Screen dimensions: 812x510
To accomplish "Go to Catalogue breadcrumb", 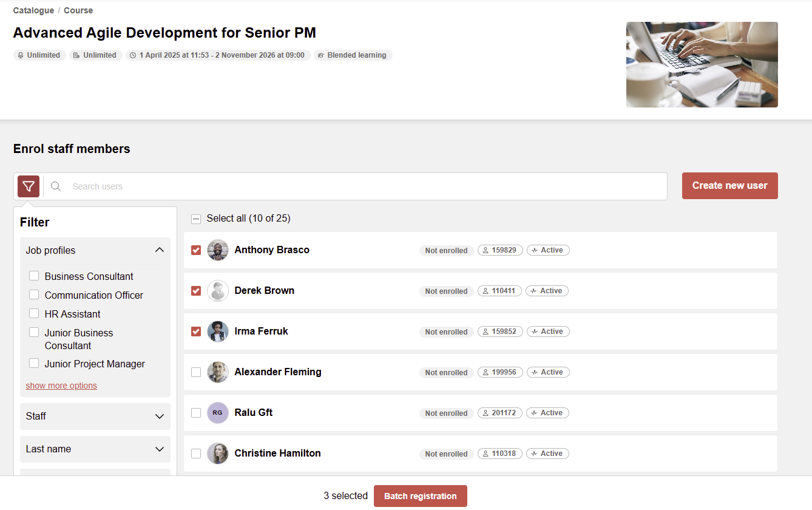I will (x=33, y=10).
